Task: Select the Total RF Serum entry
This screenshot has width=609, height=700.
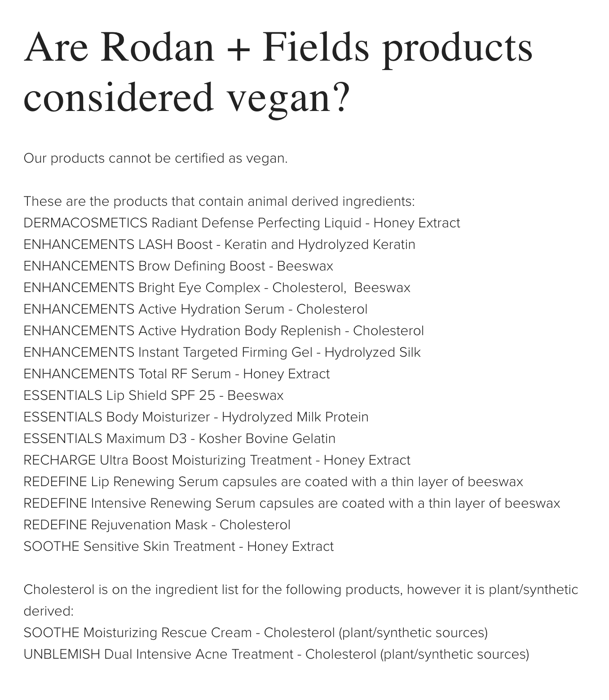Action: (x=177, y=374)
